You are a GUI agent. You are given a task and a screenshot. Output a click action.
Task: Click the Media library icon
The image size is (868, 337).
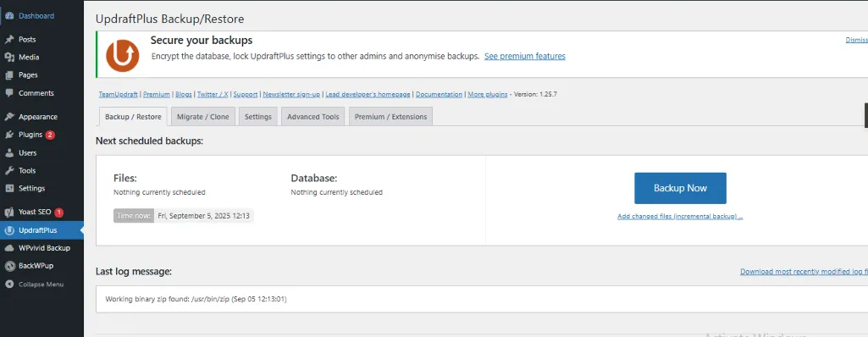click(8, 57)
